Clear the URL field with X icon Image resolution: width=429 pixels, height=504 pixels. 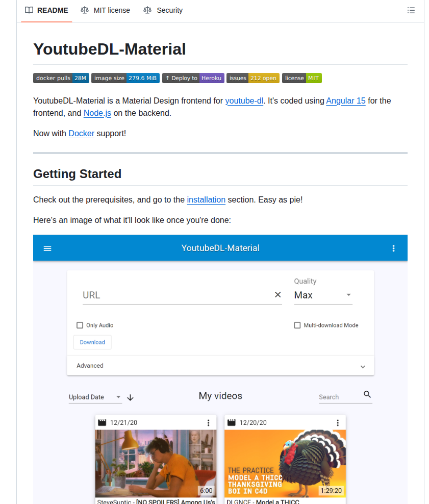coord(278,295)
